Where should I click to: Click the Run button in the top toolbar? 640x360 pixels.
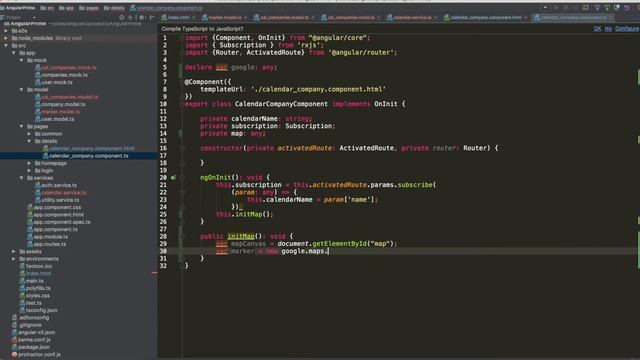[556, 7]
